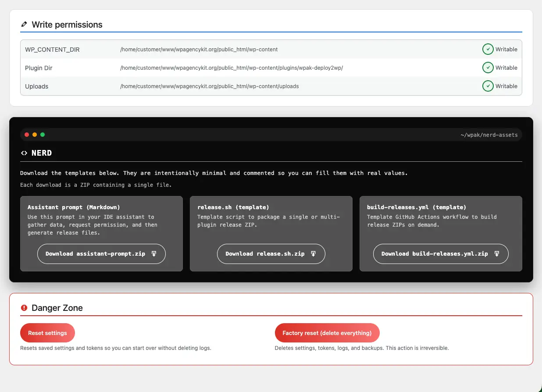
Task: Click the red warning icon beside Danger Zone
Action: 24,308
